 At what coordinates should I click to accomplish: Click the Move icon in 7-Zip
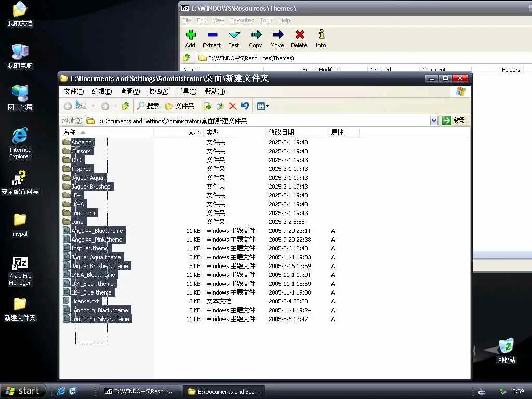pyautogui.click(x=277, y=35)
